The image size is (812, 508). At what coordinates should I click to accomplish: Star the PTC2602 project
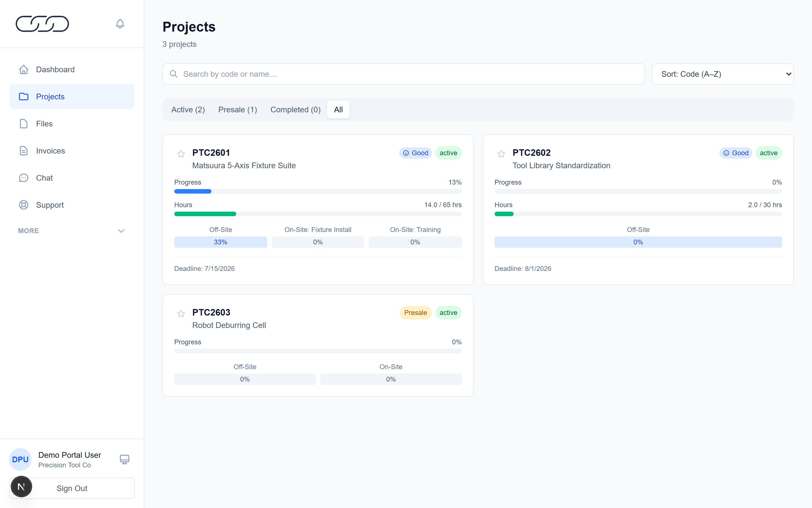pos(501,154)
